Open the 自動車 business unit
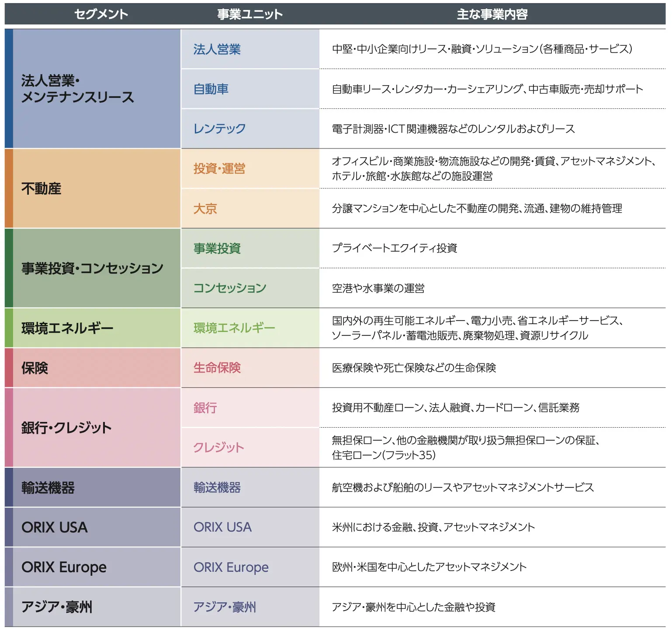 point(211,89)
